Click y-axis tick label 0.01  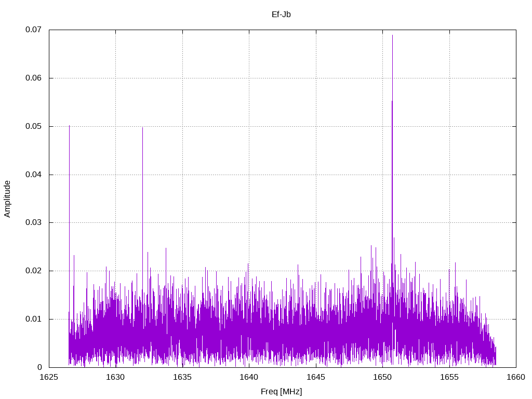click(x=33, y=319)
